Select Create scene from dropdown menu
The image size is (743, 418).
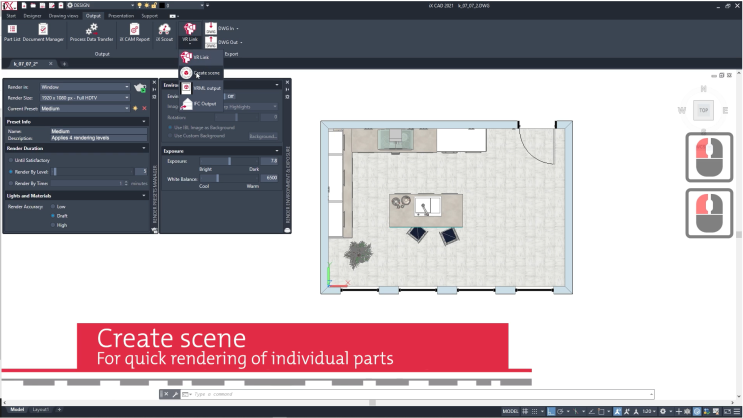206,73
